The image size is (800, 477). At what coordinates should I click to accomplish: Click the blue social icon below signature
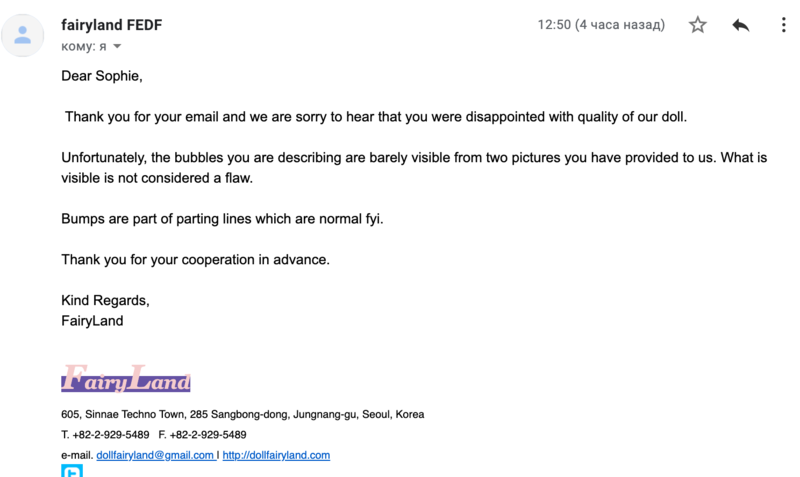tap(72, 470)
